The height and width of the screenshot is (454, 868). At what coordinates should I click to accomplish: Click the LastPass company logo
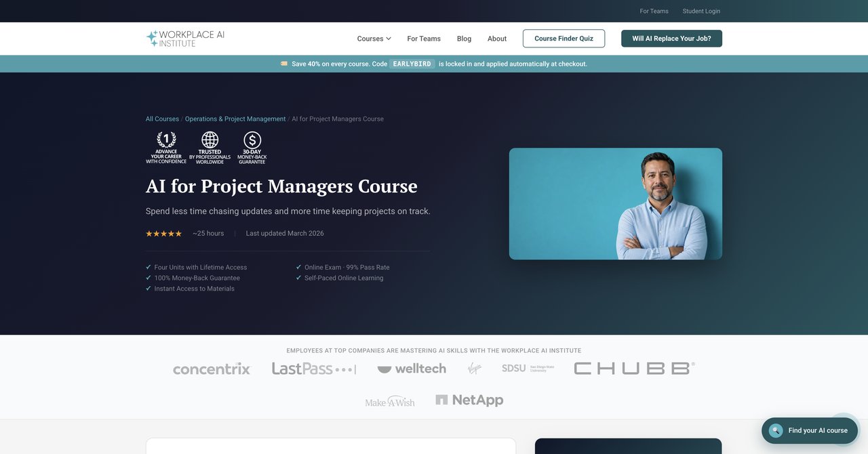(313, 369)
